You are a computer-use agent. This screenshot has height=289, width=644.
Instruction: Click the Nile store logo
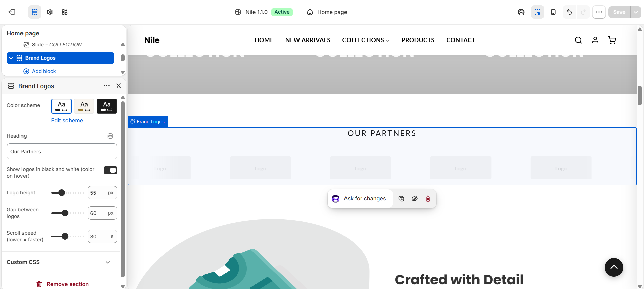[x=152, y=40]
